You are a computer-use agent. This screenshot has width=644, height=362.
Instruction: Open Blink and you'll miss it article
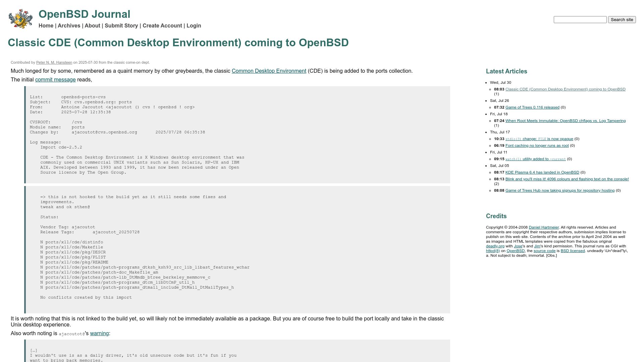pyautogui.click(x=567, y=179)
